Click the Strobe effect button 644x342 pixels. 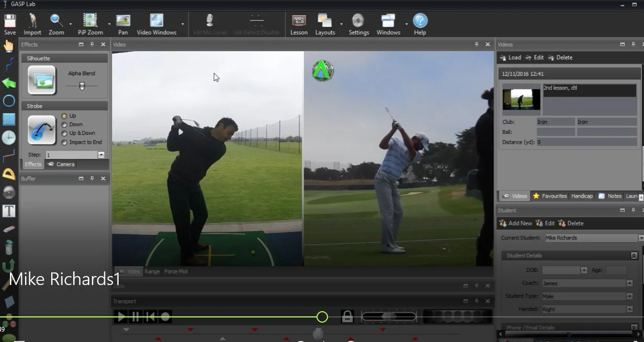click(42, 130)
